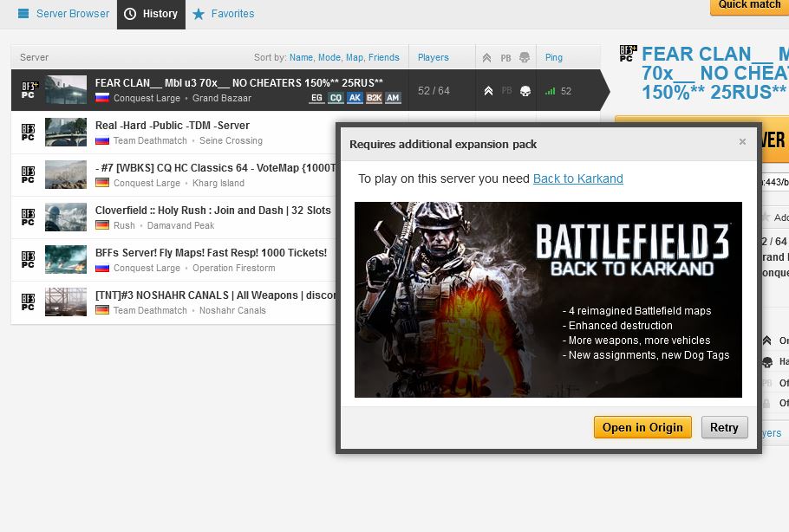This screenshot has width=789, height=532.
Task: Sort servers by Ping
Action: [x=553, y=57]
